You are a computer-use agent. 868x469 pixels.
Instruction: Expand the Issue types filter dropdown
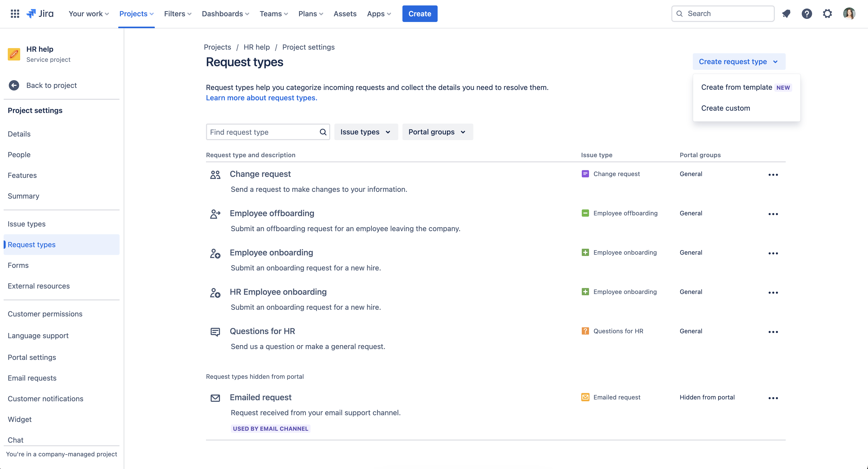coord(366,132)
